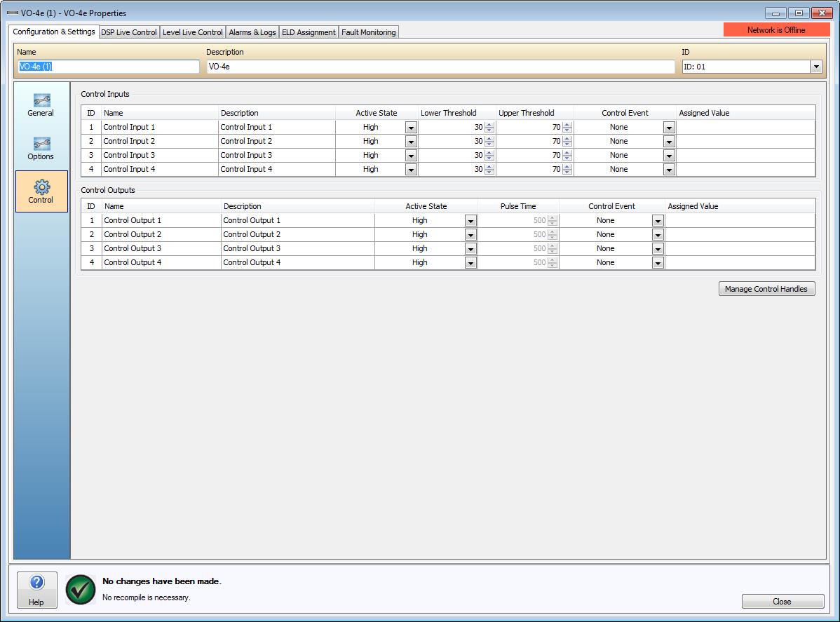Select Configuration & Settings tab
This screenshot has width=840, height=622.
click(53, 32)
